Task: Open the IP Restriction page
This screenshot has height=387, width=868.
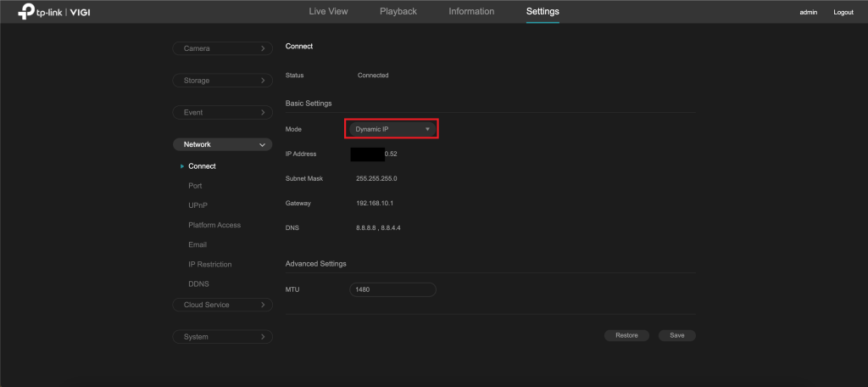Action: coord(210,265)
